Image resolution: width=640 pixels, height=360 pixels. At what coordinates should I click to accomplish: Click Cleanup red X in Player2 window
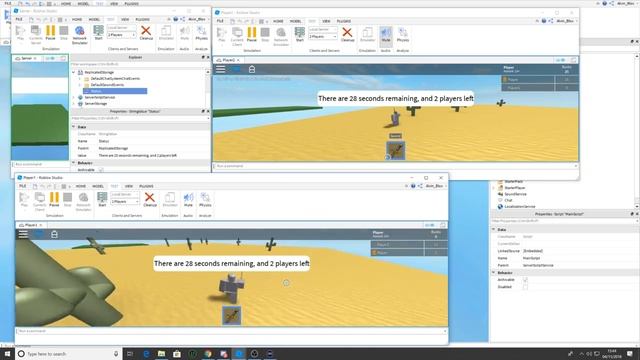point(347,34)
